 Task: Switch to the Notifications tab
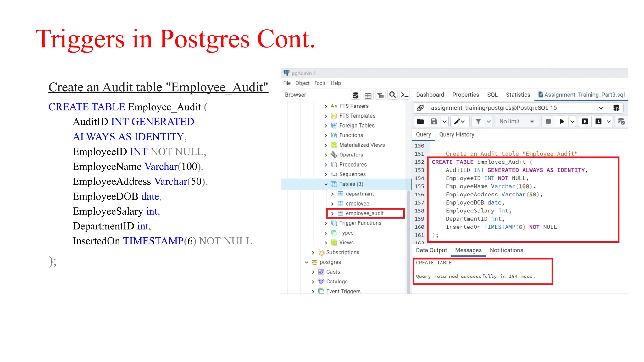(506, 250)
